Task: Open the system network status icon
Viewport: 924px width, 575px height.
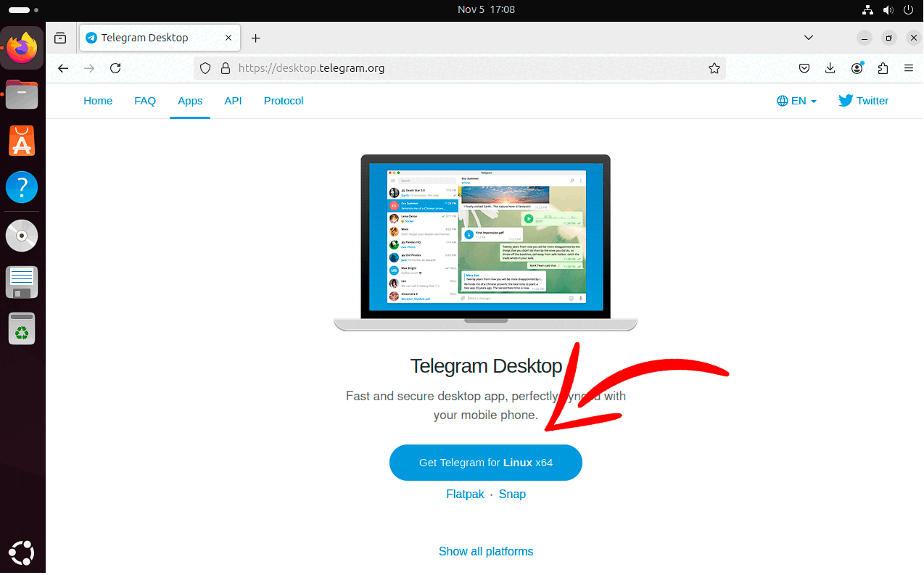Action: [867, 9]
